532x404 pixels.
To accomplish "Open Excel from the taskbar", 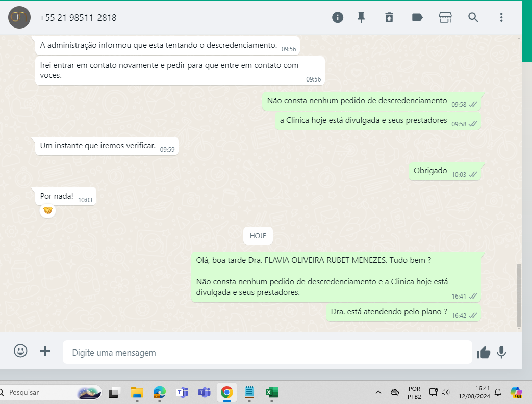I will click(x=272, y=392).
